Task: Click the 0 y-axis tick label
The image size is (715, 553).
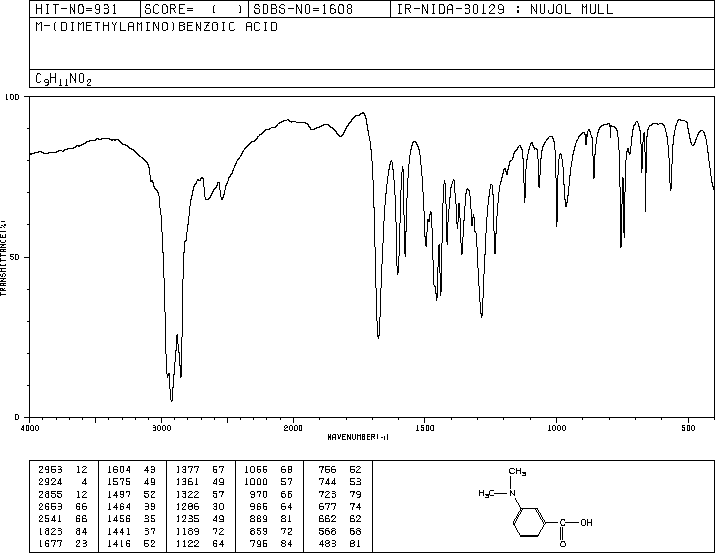Action: (x=17, y=417)
